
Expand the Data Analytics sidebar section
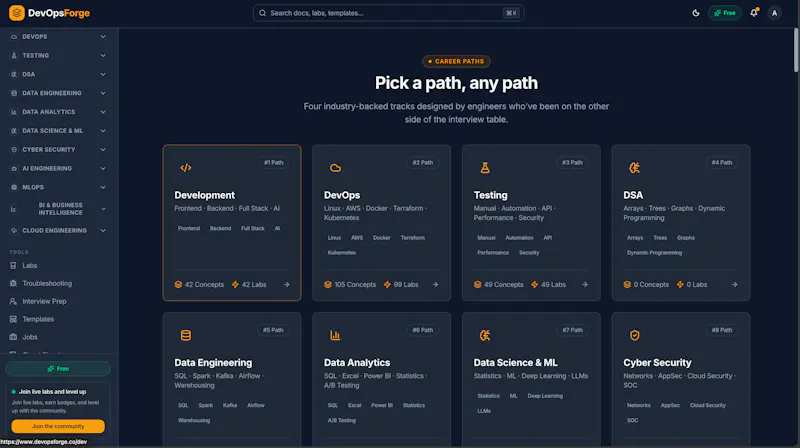coord(59,112)
